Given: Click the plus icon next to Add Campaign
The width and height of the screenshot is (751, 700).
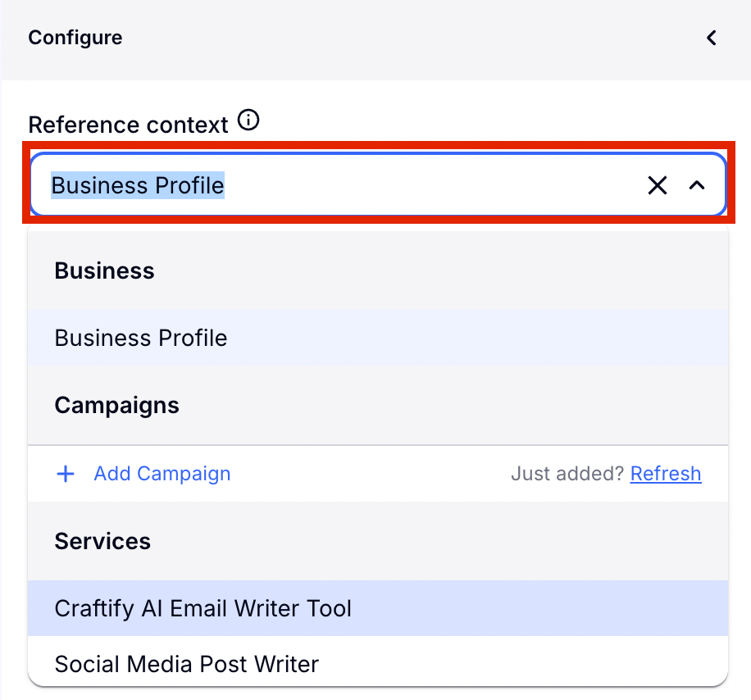Looking at the screenshot, I should [66, 474].
